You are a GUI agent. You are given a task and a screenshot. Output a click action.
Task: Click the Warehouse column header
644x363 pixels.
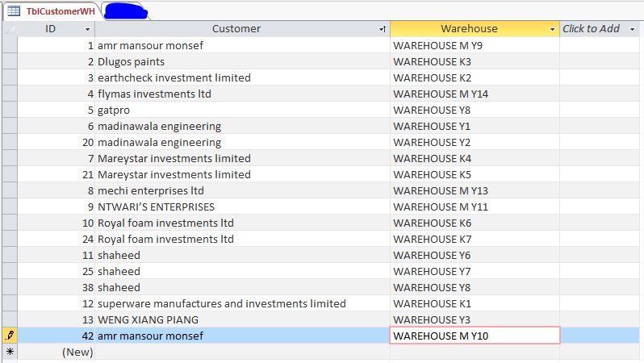point(469,29)
